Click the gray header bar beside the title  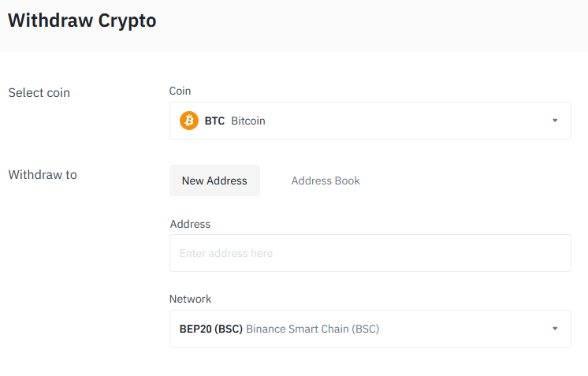point(371,24)
